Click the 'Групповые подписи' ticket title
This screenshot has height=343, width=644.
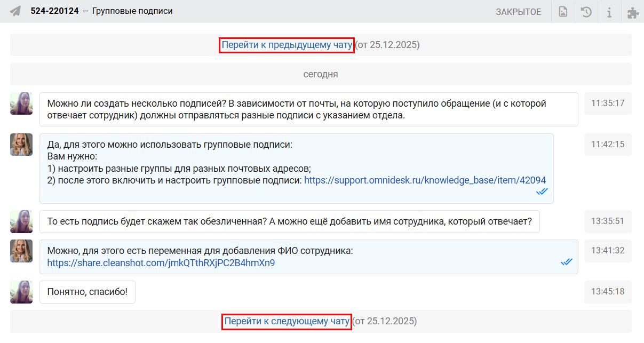(x=132, y=11)
